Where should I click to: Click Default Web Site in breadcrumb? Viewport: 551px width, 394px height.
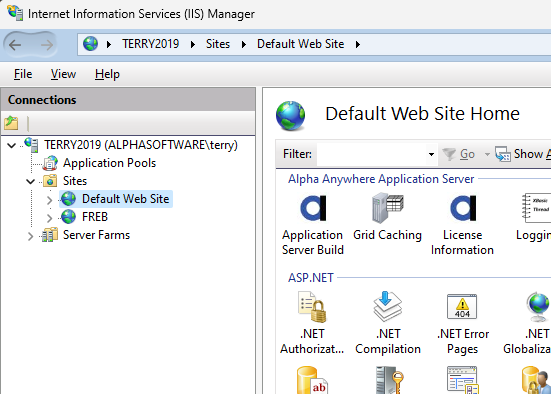[300, 44]
